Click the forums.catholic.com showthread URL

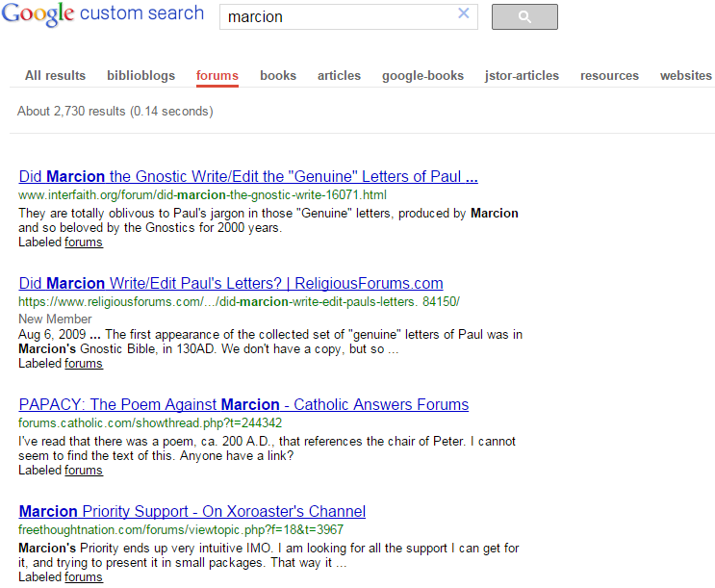(150, 423)
